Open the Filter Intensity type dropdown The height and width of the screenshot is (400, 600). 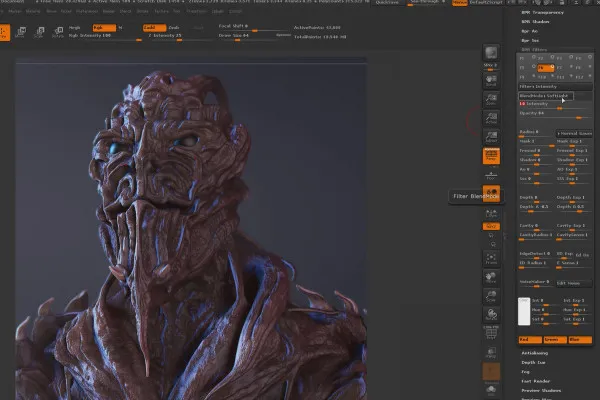[555, 87]
